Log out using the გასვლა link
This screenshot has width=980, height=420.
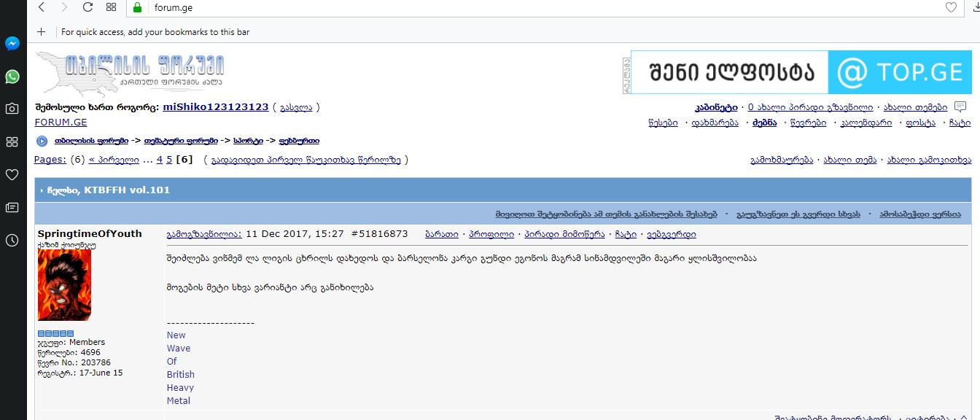click(x=296, y=107)
